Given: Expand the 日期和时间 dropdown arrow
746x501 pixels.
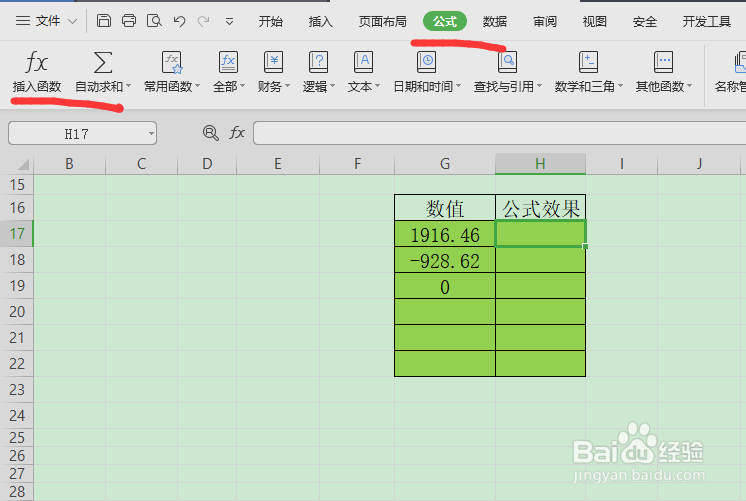Looking at the screenshot, I should pyautogui.click(x=459, y=87).
